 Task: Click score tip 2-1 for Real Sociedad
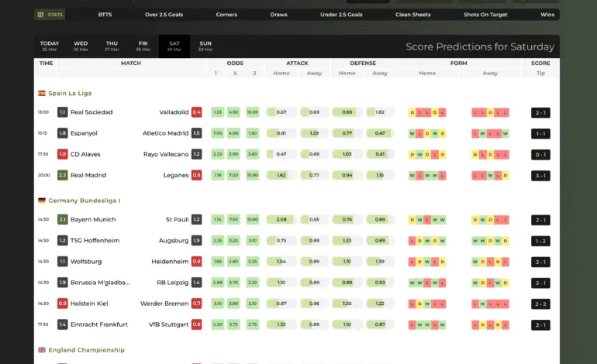pyautogui.click(x=540, y=112)
